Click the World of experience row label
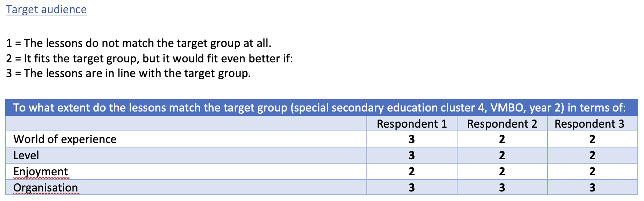Screen dimensions: 644x201 [x=65, y=139]
